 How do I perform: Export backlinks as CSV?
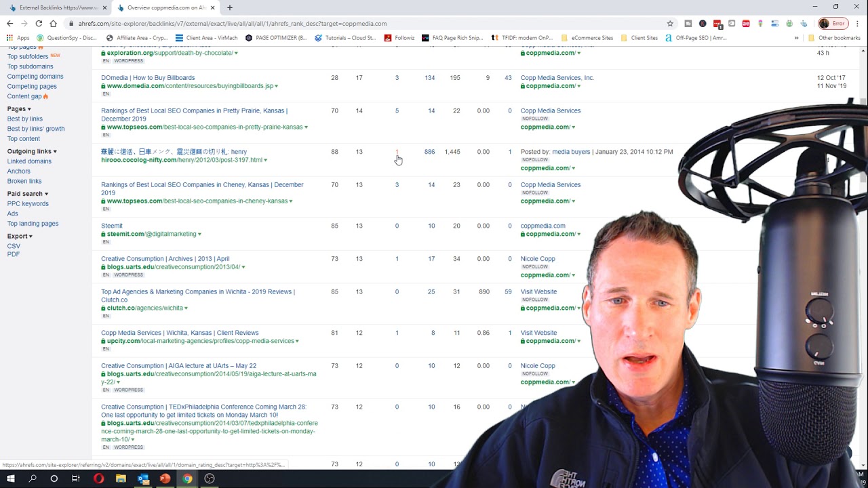point(14,247)
